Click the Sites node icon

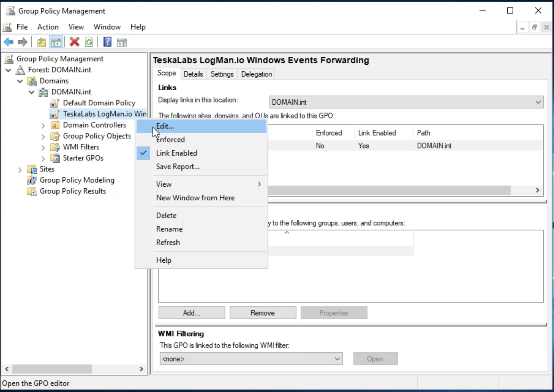click(32, 169)
